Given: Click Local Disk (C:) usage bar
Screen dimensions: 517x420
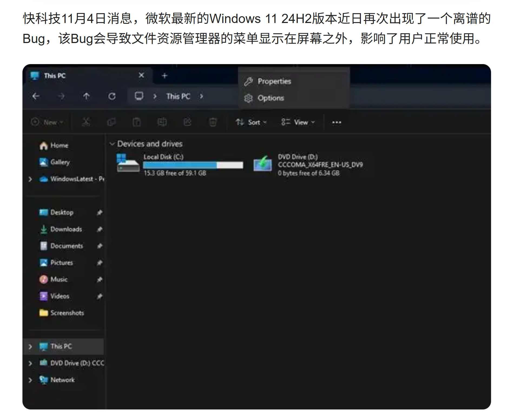Looking at the screenshot, I should [193, 165].
